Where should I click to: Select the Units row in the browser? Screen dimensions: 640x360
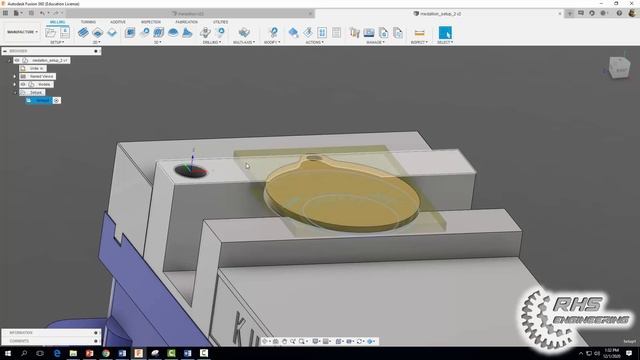33,68
